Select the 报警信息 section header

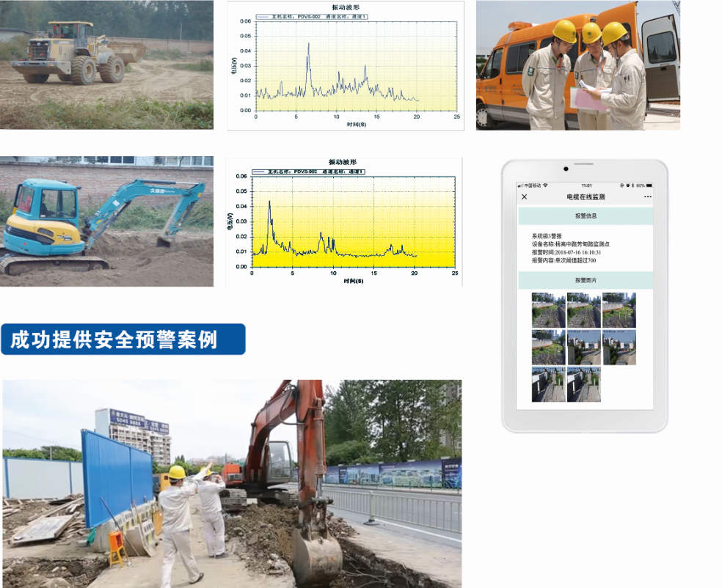pos(585,216)
